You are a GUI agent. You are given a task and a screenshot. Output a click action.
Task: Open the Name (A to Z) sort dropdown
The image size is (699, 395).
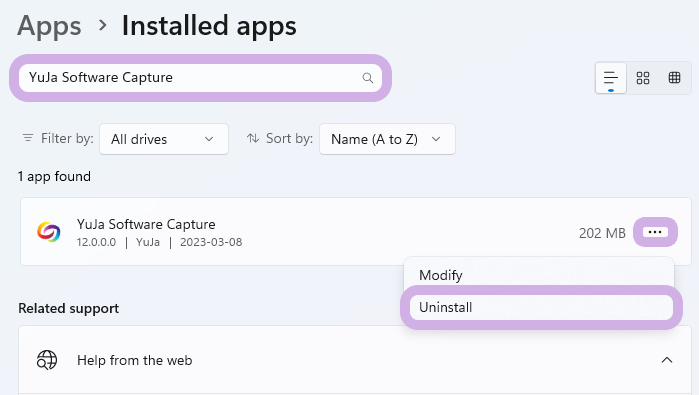pyautogui.click(x=387, y=139)
